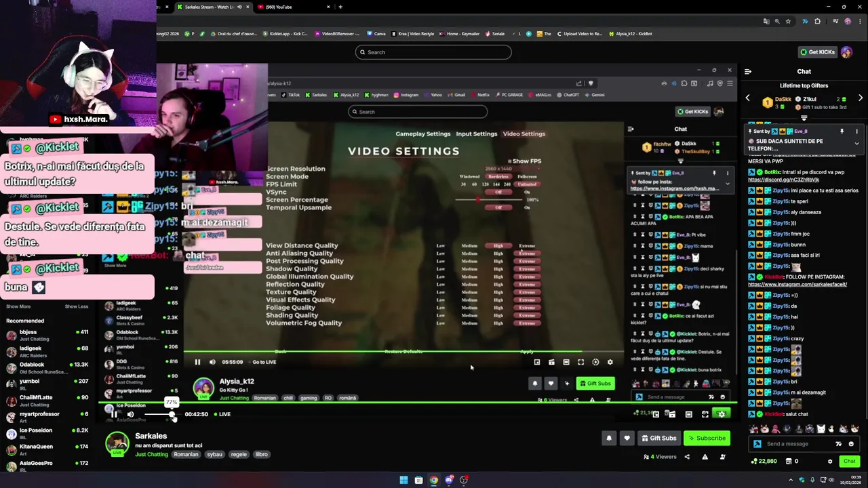Open Discord from the taskbar
Viewport: 868px width, 488px height.
click(449, 480)
